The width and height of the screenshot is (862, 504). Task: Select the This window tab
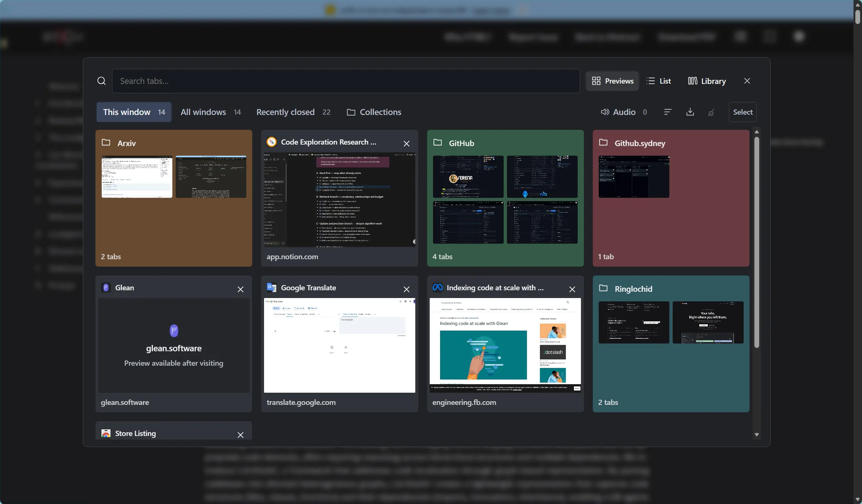pyautogui.click(x=134, y=112)
